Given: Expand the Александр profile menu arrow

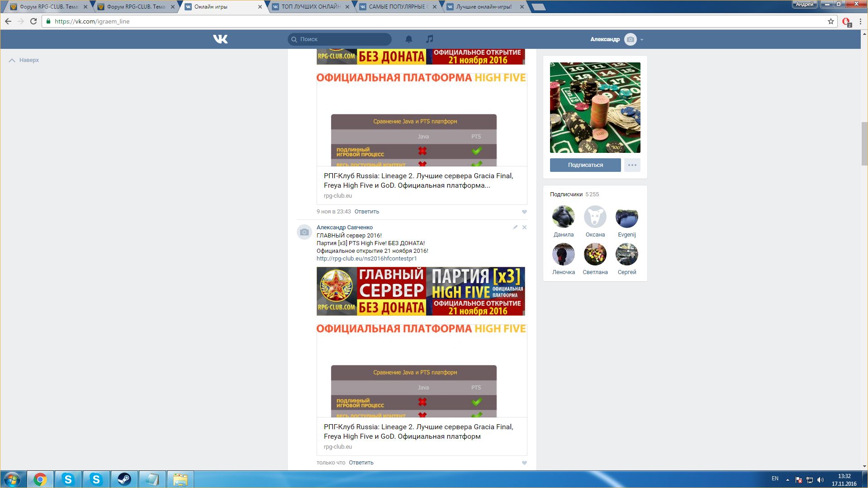Looking at the screenshot, I should click(x=642, y=40).
